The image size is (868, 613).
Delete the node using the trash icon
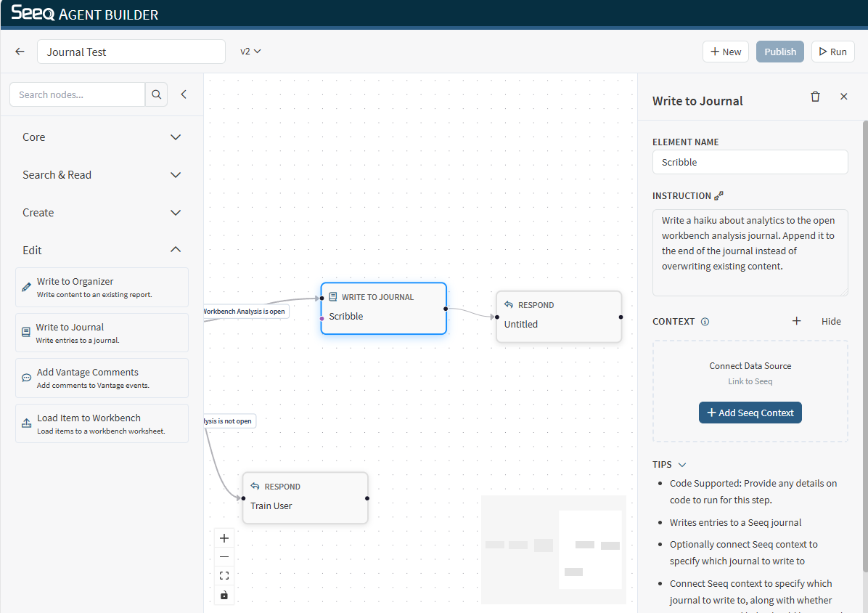(x=815, y=97)
